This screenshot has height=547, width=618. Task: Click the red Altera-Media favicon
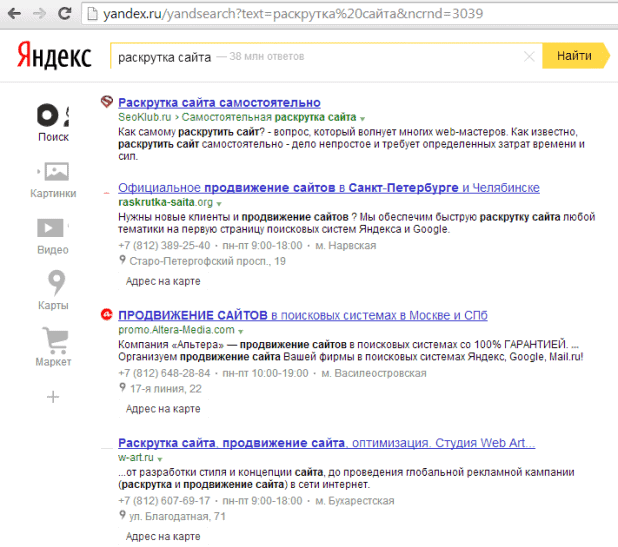tap(106, 314)
